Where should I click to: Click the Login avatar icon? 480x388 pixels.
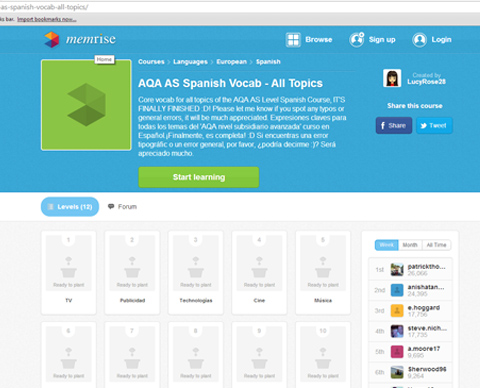point(420,40)
